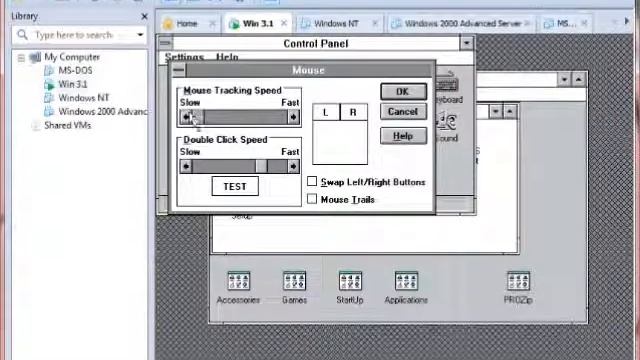The image size is (640, 360).
Task: Enable Mouse Trails checkbox
Action: [x=312, y=199]
